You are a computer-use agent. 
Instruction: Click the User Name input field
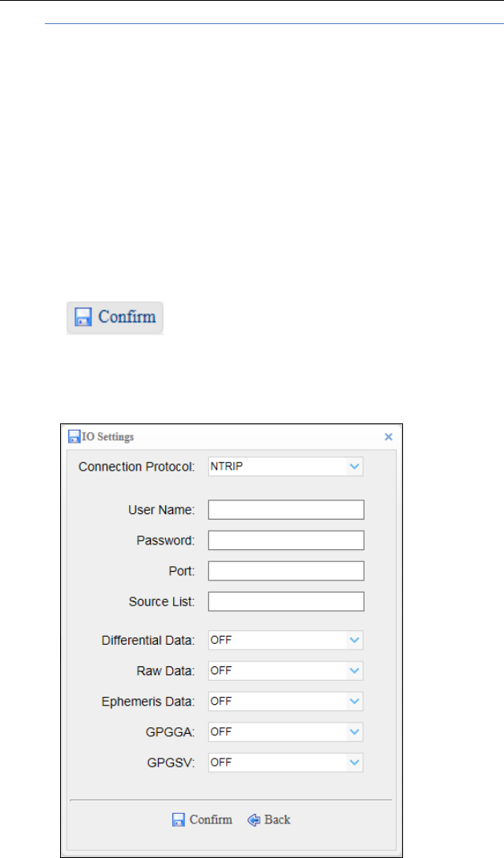pos(286,510)
